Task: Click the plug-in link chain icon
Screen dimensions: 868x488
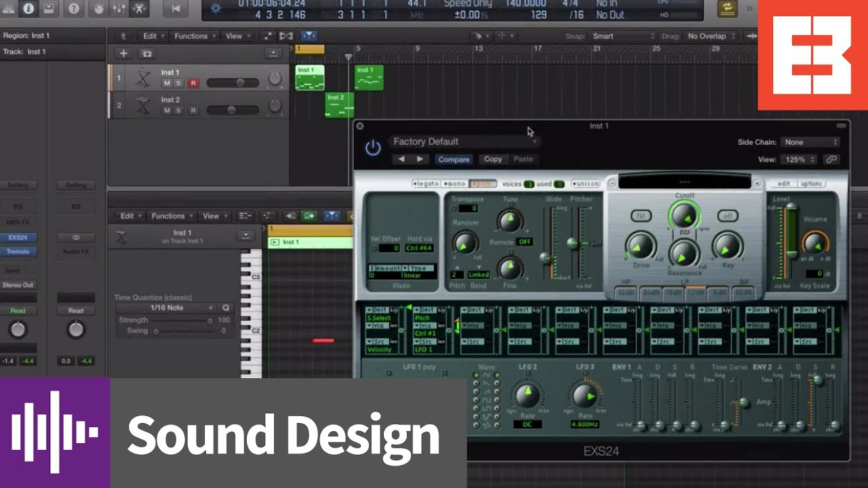Action: [831, 159]
